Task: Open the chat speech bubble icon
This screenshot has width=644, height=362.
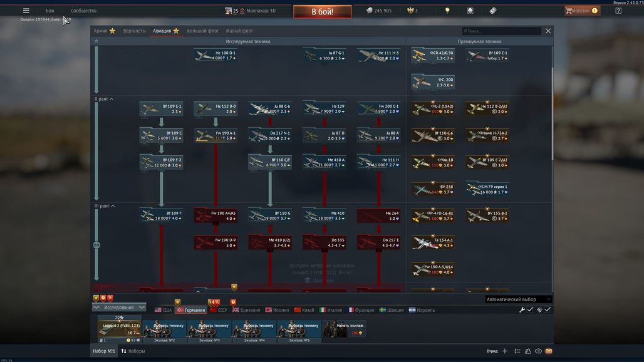Action: (538, 351)
